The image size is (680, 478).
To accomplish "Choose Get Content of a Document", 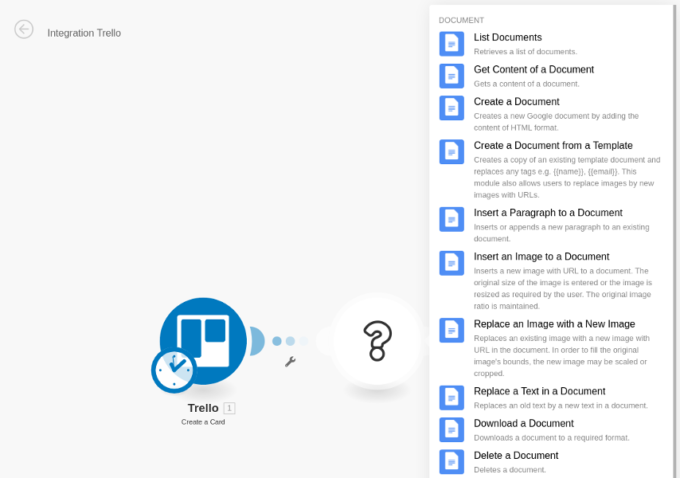I will (533, 70).
